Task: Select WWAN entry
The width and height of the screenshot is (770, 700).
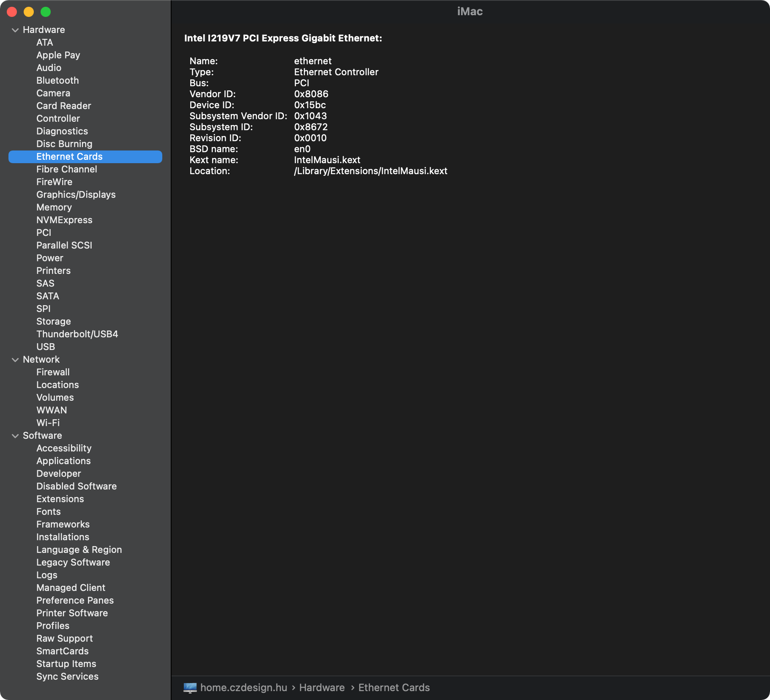Action: pyautogui.click(x=52, y=410)
